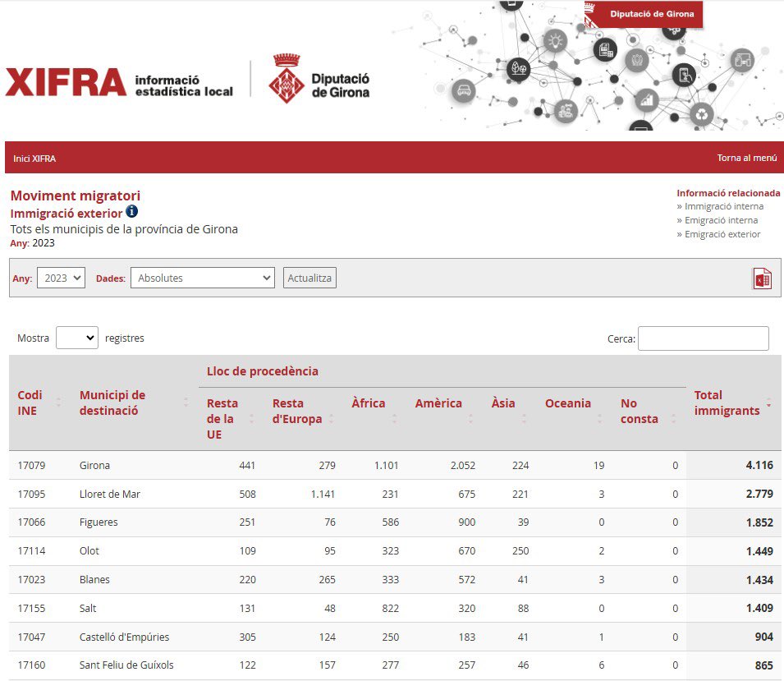
Task: Click Torna al menú
Action: tap(747, 158)
